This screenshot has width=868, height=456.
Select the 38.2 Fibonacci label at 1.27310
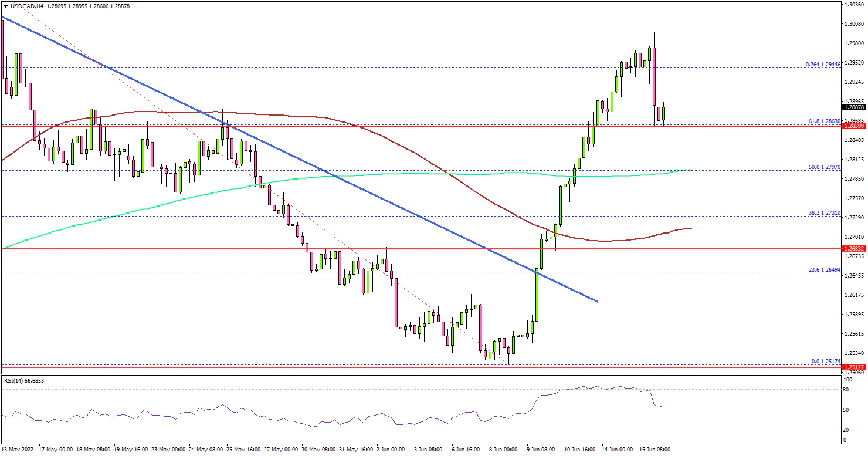tap(825, 213)
